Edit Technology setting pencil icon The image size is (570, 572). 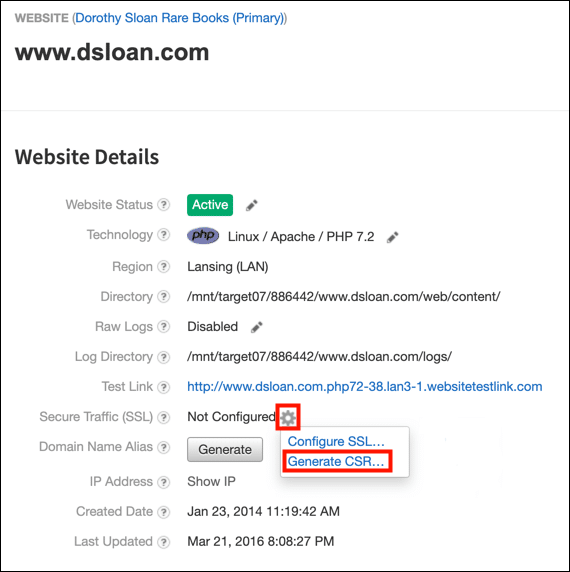(392, 237)
